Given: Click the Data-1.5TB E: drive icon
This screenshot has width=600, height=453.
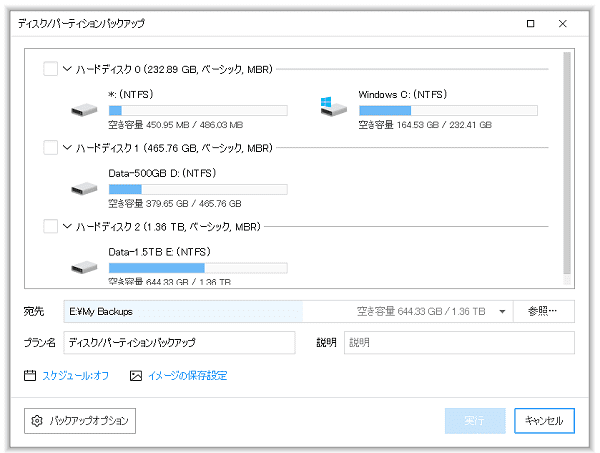Looking at the screenshot, I should coord(83,268).
